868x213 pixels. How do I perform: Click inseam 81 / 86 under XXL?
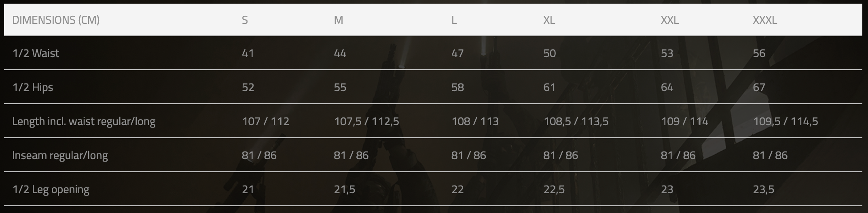678,155
